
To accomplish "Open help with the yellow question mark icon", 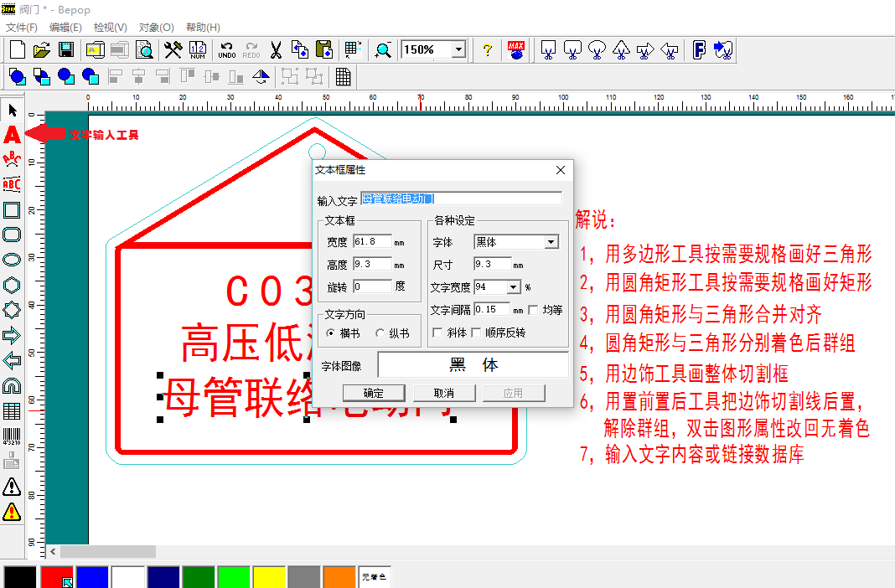I will (x=487, y=50).
